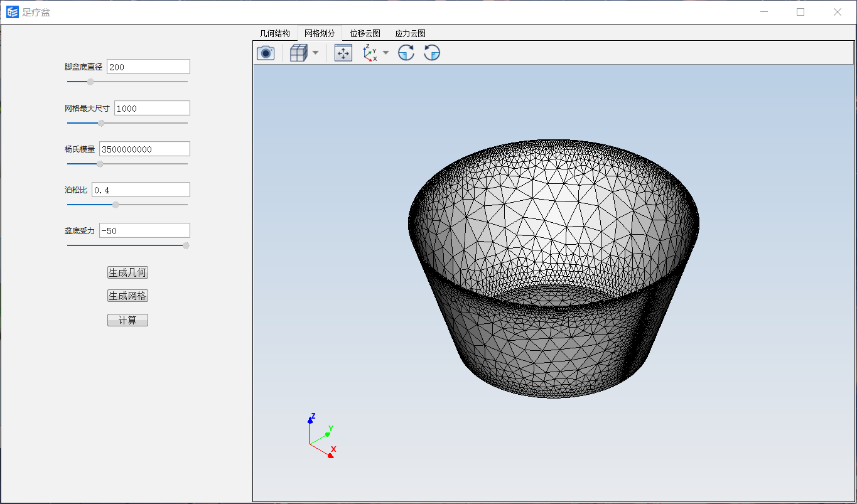This screenshot has height=504, width=857.
Task: Click the 盆底受力 slider handle
Action: coord(186,245)
